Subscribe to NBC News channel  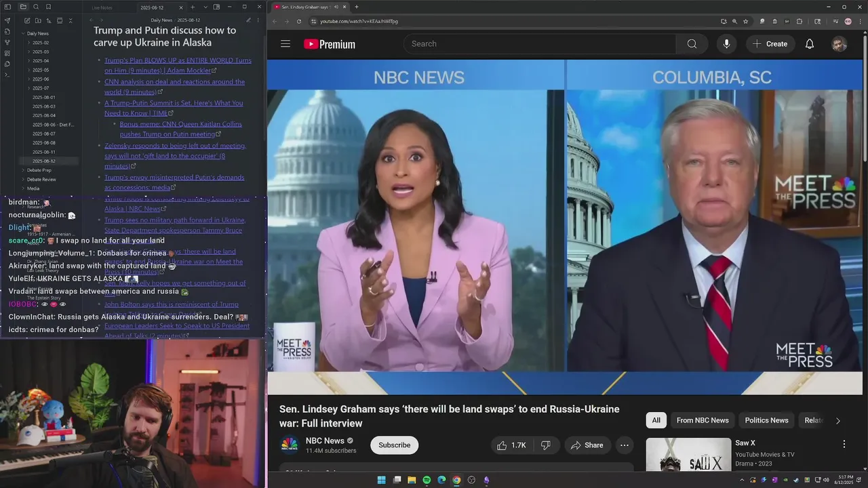(394, 445)
